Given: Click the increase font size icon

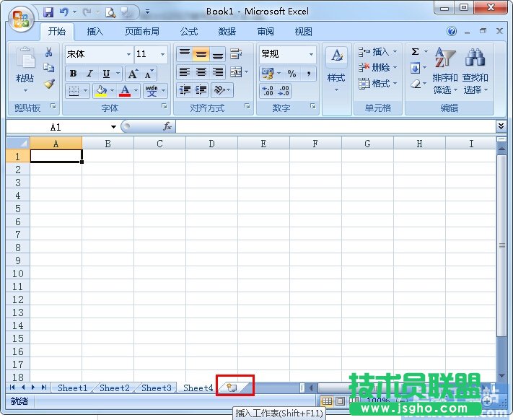Looking at the screenshot, I should pyautogui.click(x=133, y=74).
